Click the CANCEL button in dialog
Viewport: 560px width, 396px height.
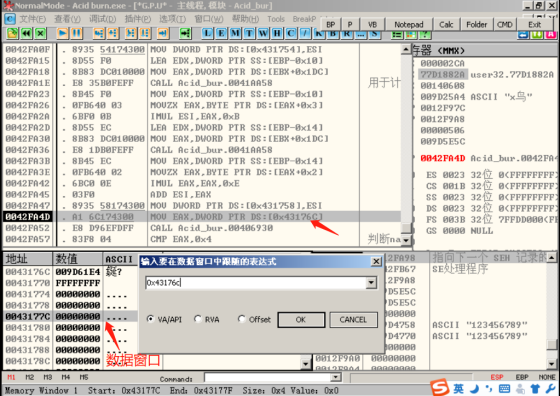point(353,320)
